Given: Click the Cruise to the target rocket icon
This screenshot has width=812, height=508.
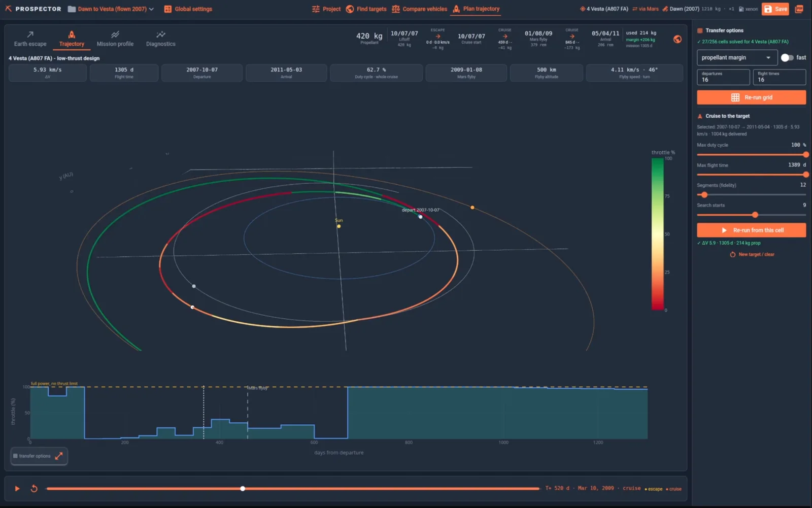Looking at the screenshot, I should [x=700, y=116].
